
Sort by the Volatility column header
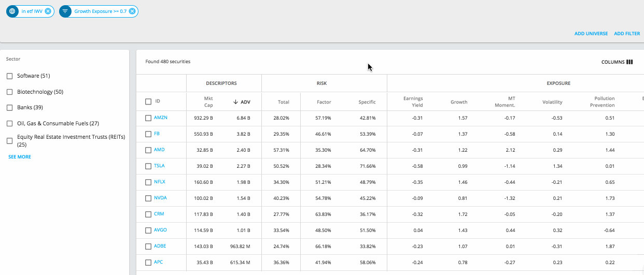click(x=552, y=102)
